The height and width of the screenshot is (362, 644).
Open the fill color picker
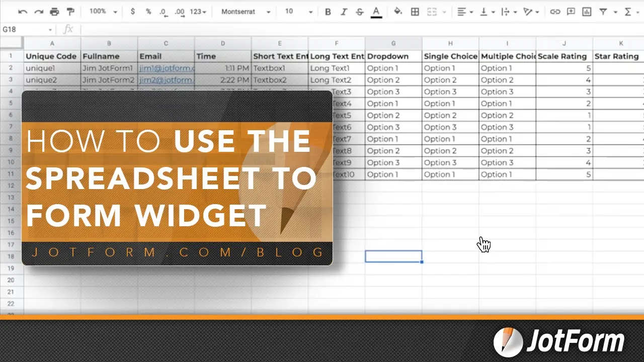(397, 12)
